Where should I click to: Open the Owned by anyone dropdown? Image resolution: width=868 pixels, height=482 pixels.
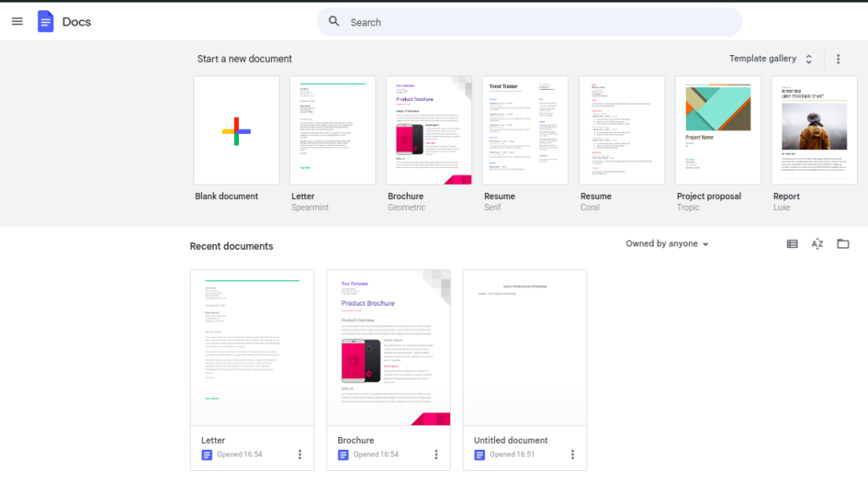(x=667, y=244)
